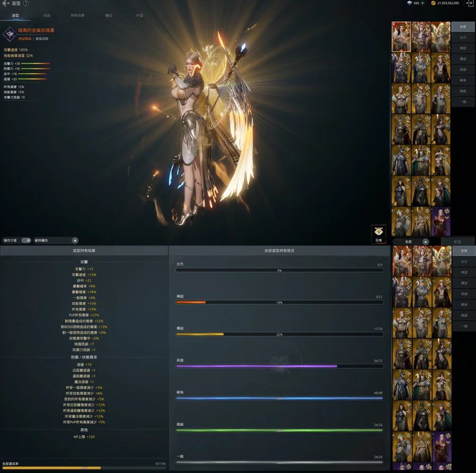The height and width of the screenshot is (473, 476).
Task: Click the 技能施展速度 32% stat
Action: coord(18,55)
